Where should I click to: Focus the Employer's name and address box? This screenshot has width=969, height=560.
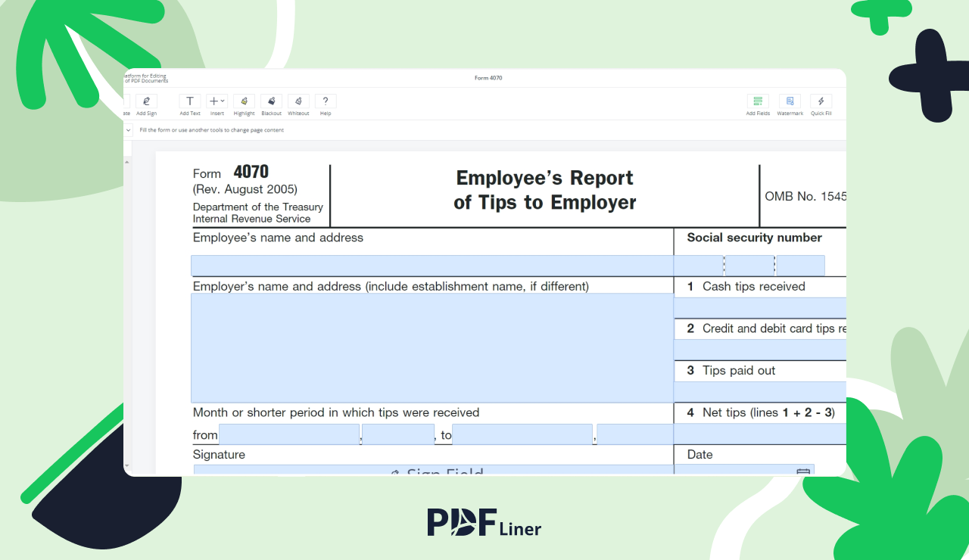coord(432,347)
